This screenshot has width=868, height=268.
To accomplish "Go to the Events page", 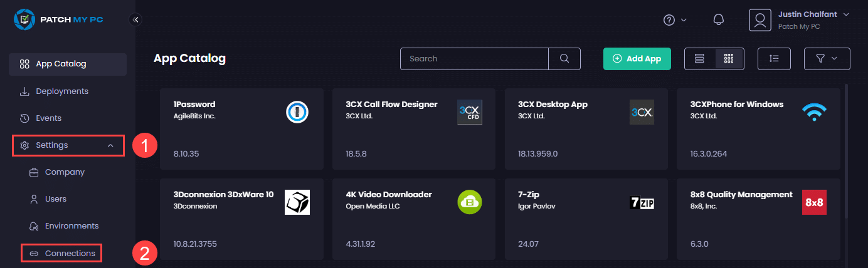I will (x=48, y=118).
